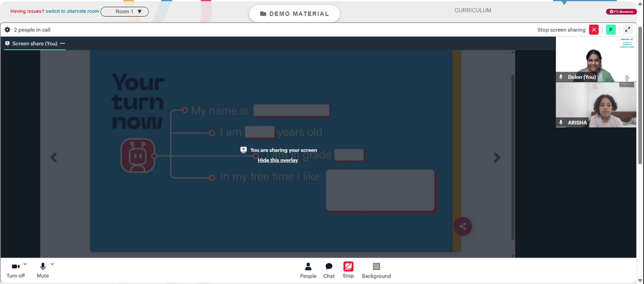
Task: Click PS Moments button
Action: (621, 12)
